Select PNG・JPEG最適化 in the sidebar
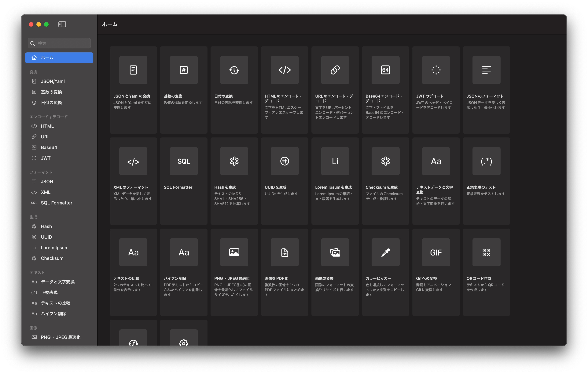The height and width of the screenshot is (374, 588). 59,337
